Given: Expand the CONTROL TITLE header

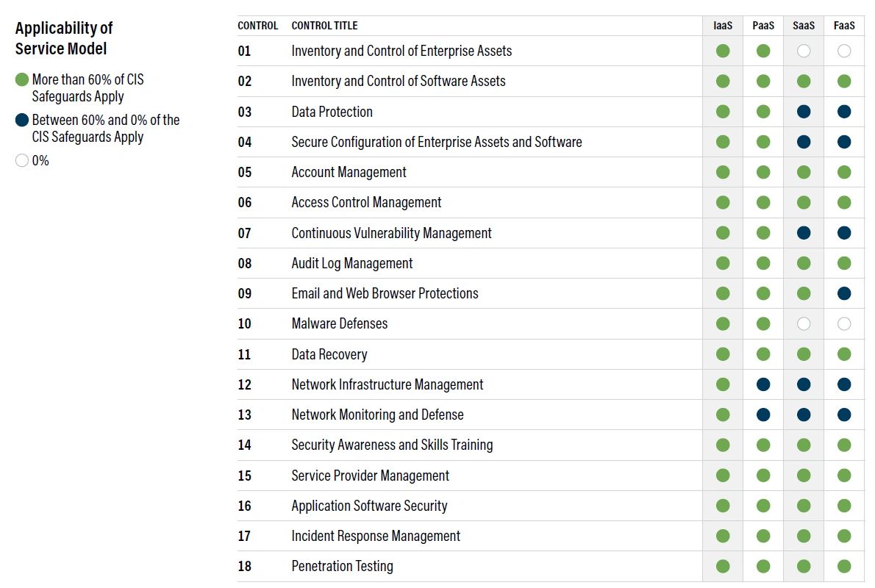Looking at the screenshot, I should pos(324,25).
